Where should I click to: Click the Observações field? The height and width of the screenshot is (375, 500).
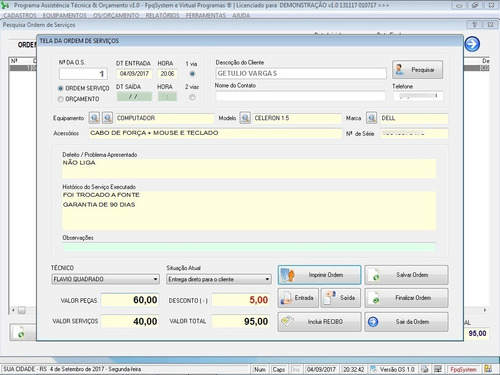click(249, 247)
